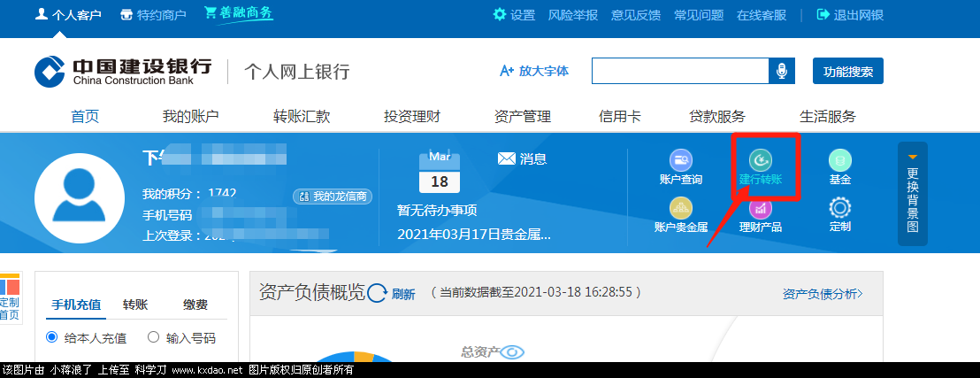
Task: Open 2021年03月17日贵金属 notice
Action: (x=474, y=235)
